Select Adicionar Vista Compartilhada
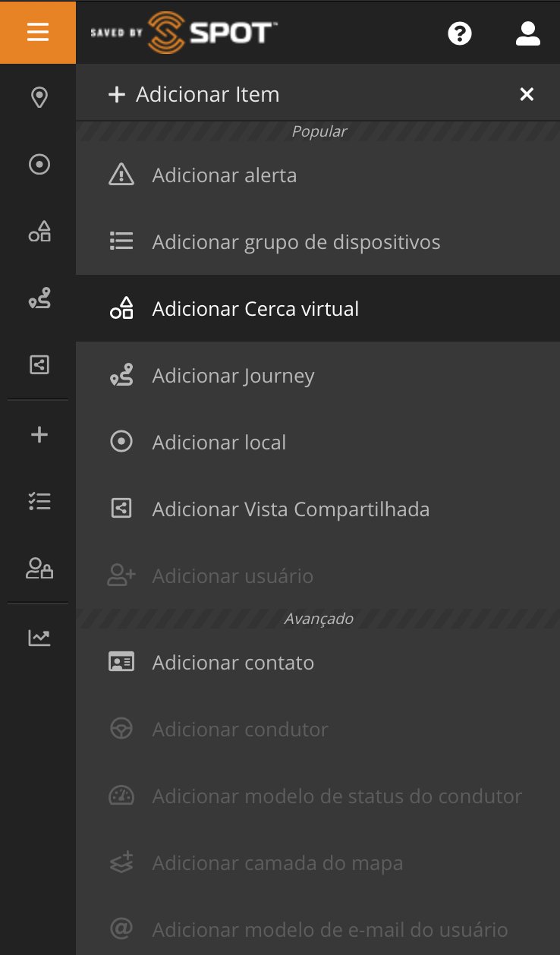The image size is (560, 955). tap(291, 509)
